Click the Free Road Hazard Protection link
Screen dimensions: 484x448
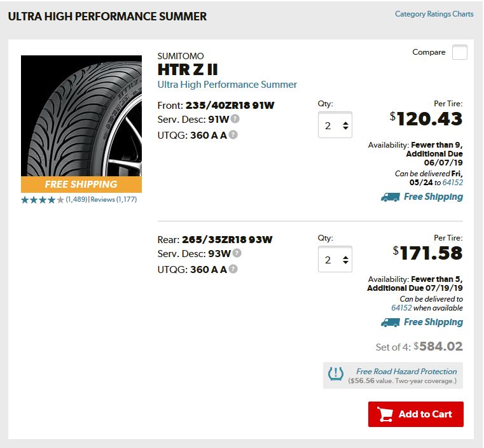tap(406, 372)
